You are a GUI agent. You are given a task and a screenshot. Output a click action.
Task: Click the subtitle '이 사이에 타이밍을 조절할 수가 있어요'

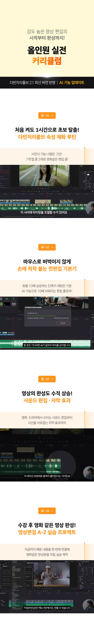pos(44,213)
